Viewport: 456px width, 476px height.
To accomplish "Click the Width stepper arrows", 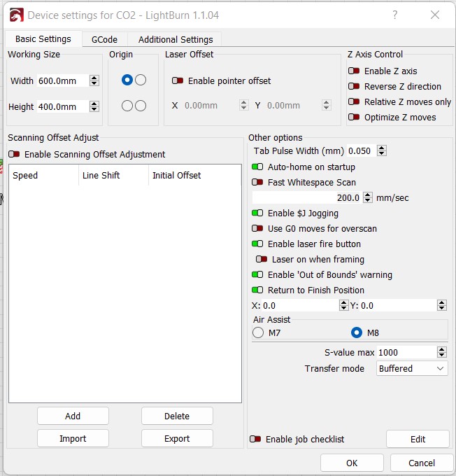I will (x=94, y=80).
